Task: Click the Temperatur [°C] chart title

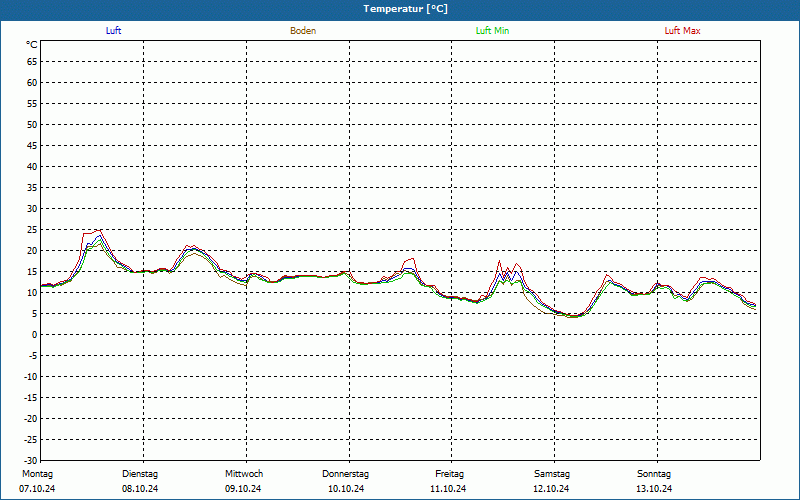Action: (x=406, y=9)
